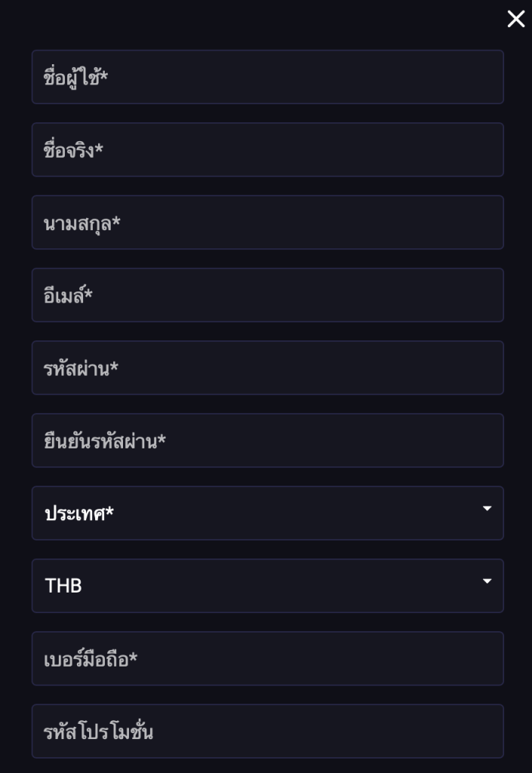Click the ชื่อผู้ใช้ (username) field

(267, 77)
